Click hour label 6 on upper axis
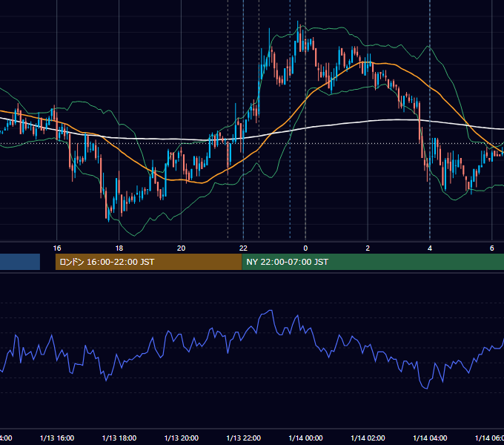Image resolution: width=504 pixels, height=445 pixels. coord(492,248)
